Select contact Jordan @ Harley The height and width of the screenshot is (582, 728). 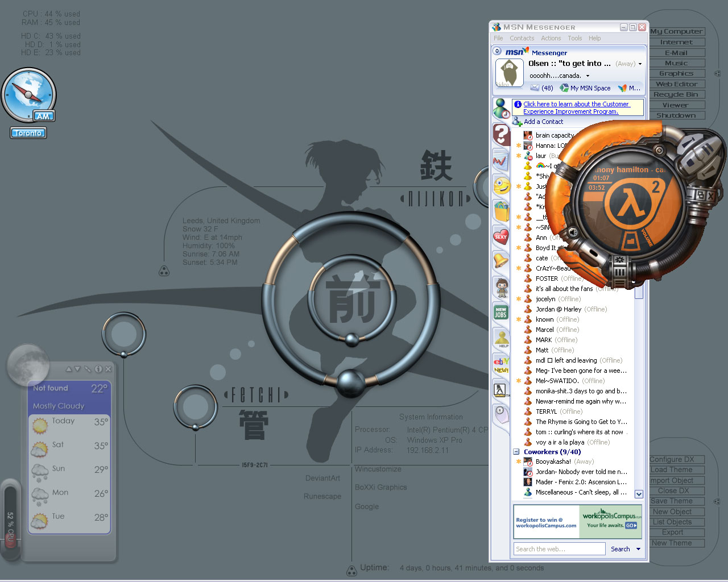[x=571, y=309]
